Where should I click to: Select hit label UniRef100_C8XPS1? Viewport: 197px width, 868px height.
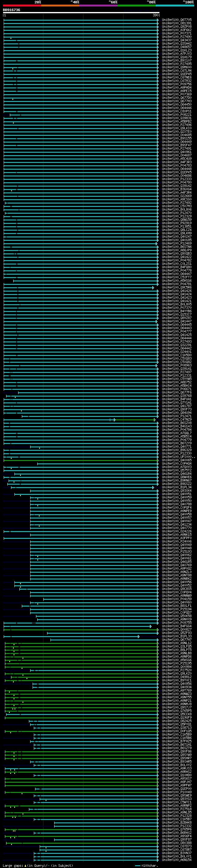coord(177,111)
